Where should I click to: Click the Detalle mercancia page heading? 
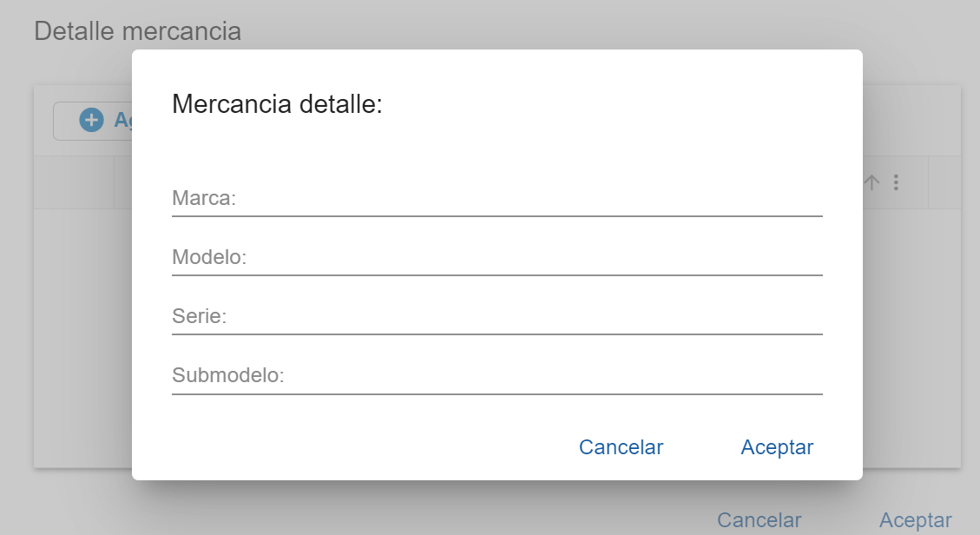(137, 31)
